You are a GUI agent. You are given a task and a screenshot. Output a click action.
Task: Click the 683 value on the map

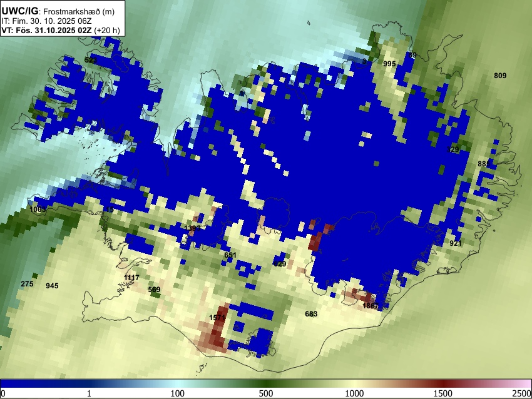pyautogui.click(x=311, y=314)
